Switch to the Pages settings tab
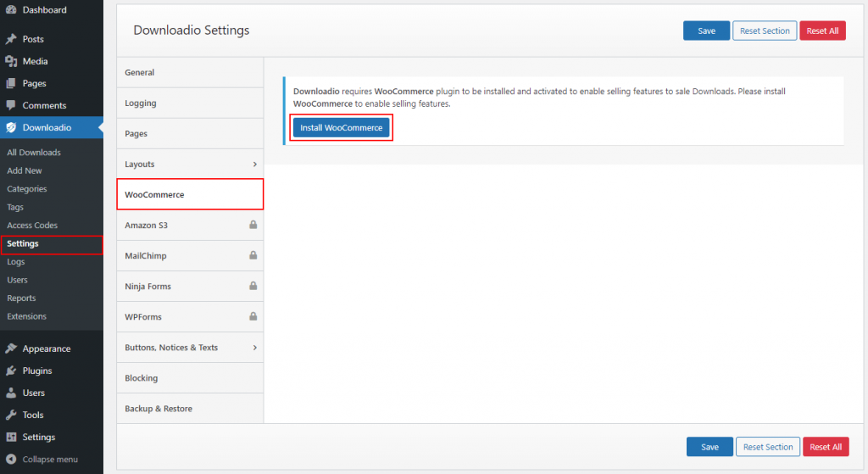This screenshot has width=868, height=474. (x=190, y=133)
